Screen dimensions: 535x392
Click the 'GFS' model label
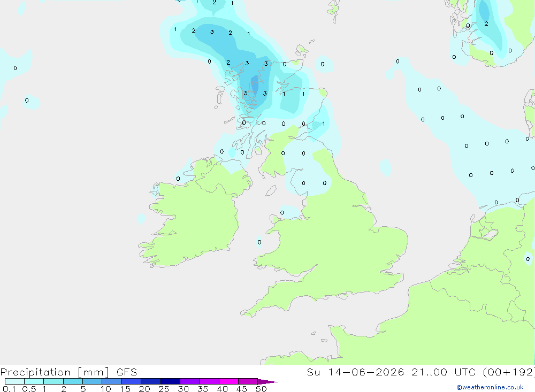point(127,372)
